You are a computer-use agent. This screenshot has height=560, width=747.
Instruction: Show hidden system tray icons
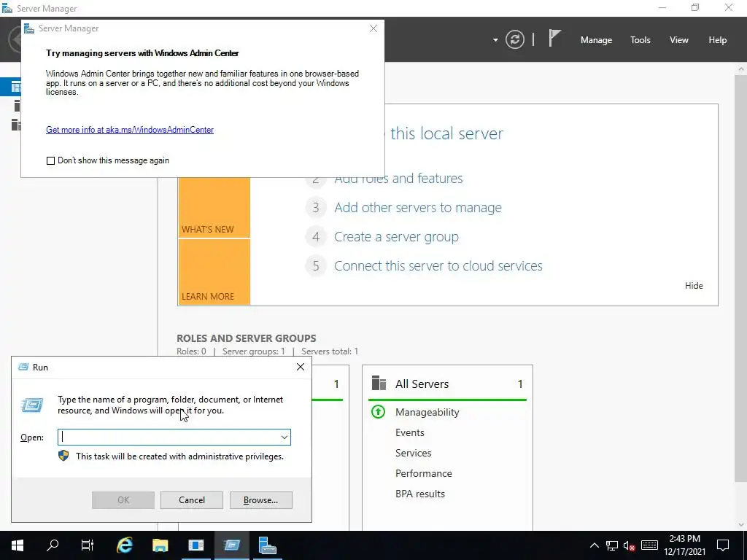pos(594,545)
